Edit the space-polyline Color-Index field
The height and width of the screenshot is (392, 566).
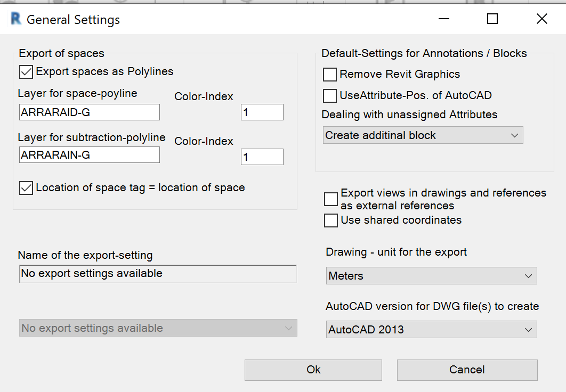[262, 112]
